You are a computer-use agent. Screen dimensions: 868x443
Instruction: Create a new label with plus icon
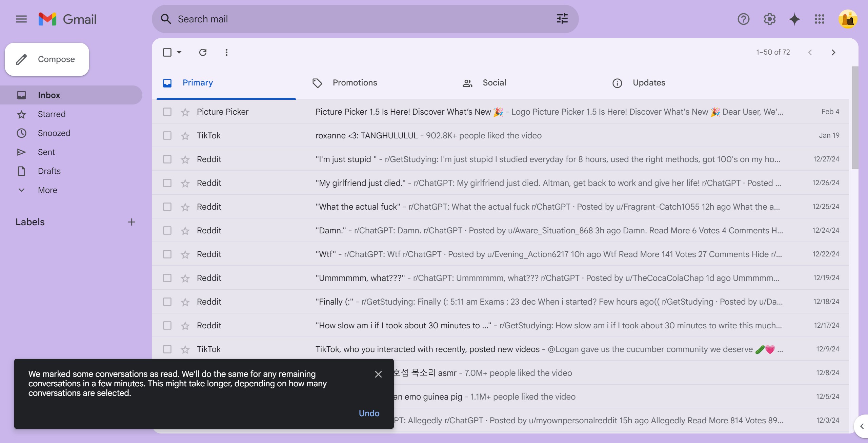point(132,222)
